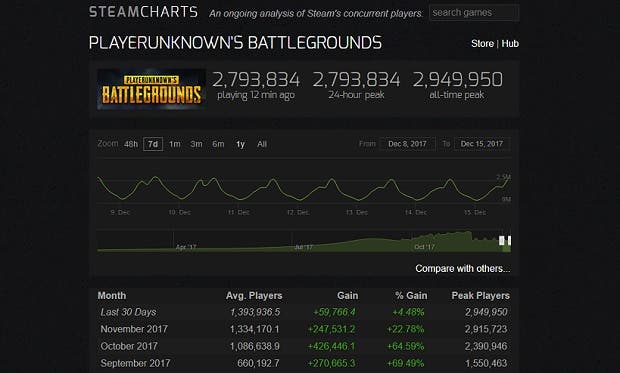
Task: Select percent gain +69.49%
Action: [405, 363]
